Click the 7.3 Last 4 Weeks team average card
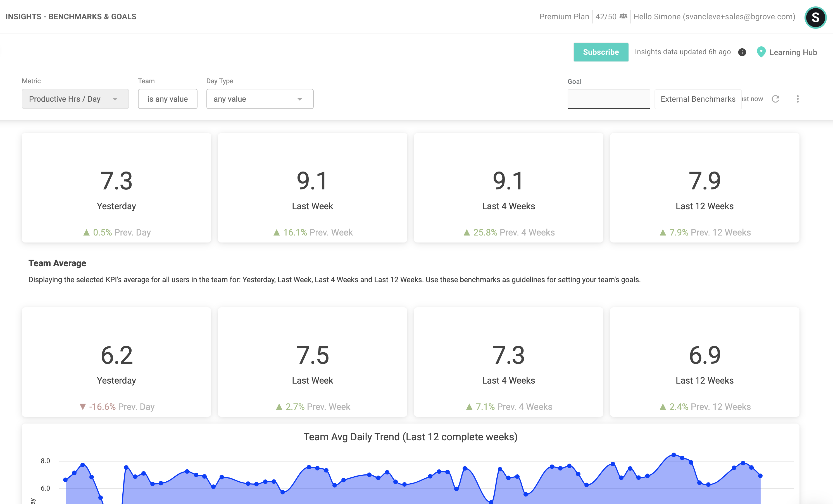This screenshot has height=504, width=833. point(508,362)
